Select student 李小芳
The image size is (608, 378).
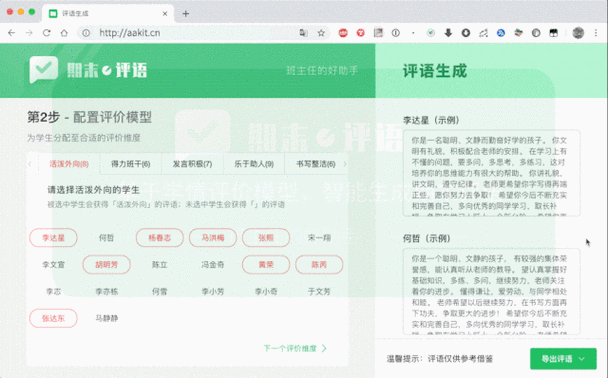[213, 292]
